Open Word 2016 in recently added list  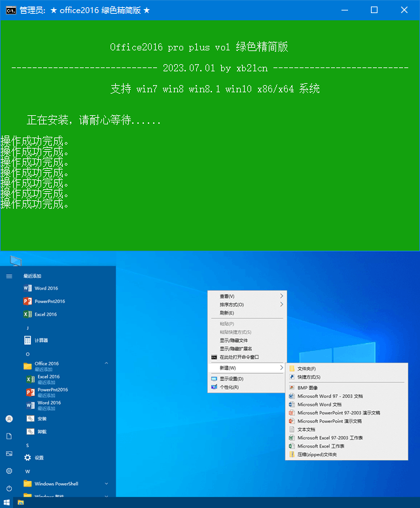tap(41, 288)
